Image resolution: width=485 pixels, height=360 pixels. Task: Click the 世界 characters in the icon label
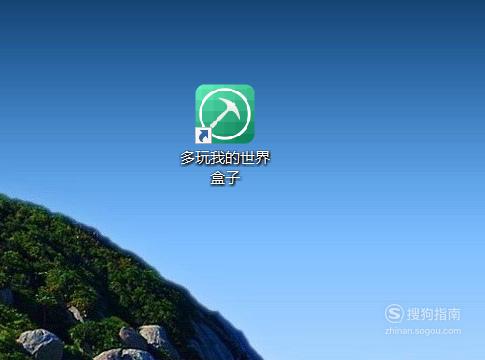[255, 158]
